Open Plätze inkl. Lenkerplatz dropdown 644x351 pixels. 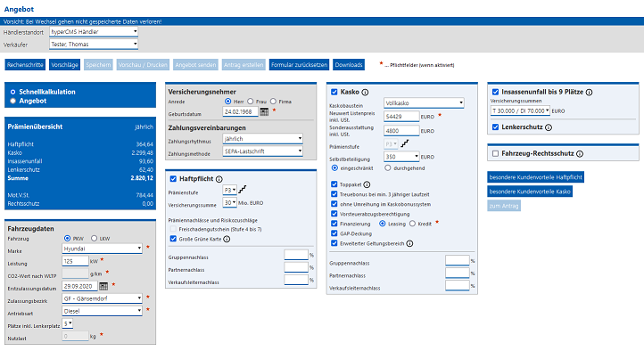point(68,324)
